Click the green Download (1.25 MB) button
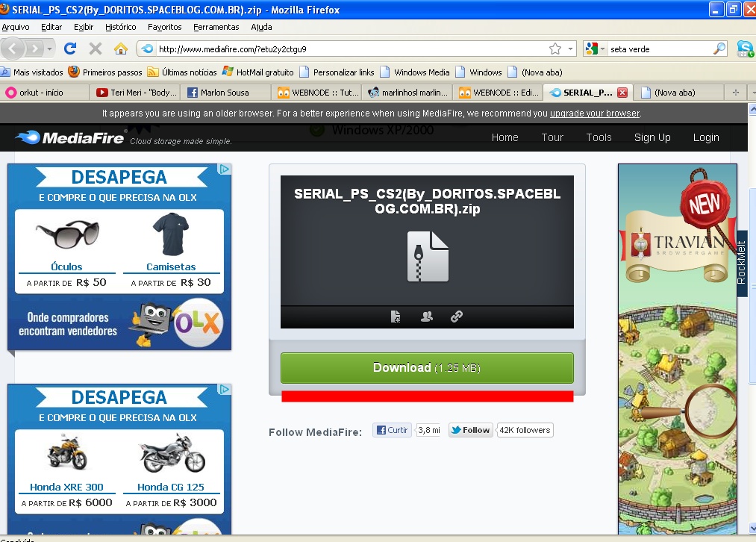This screenshot has height=542, width=756. pyautogui.click(x=427, y=368)
